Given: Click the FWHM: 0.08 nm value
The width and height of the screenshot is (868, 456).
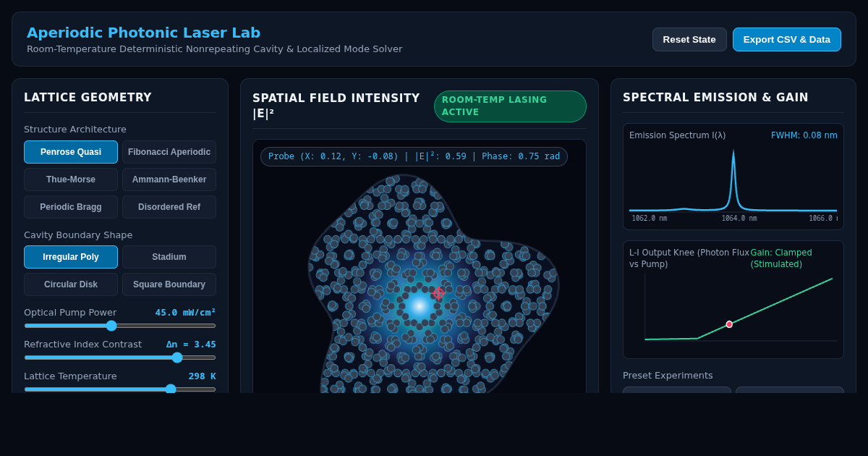Looking at the screenshot, I should [x=804, y=135].
